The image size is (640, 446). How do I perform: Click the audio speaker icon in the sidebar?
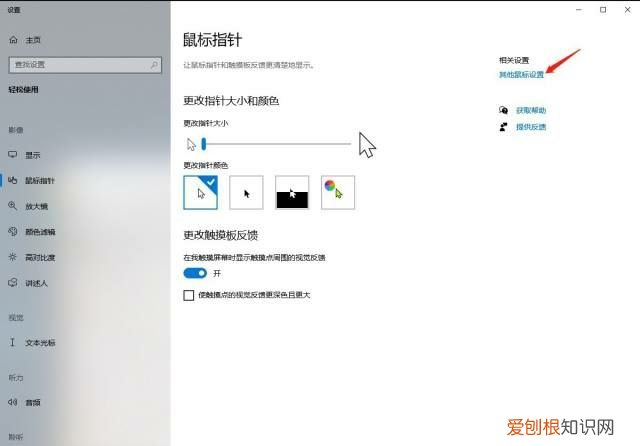click(x=13, y=402)
